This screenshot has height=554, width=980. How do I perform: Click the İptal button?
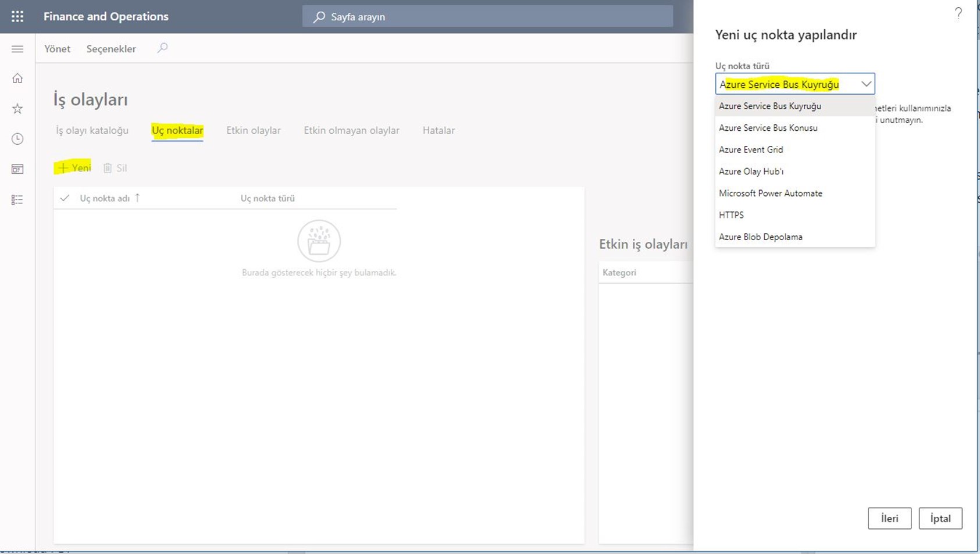(940, 518)
